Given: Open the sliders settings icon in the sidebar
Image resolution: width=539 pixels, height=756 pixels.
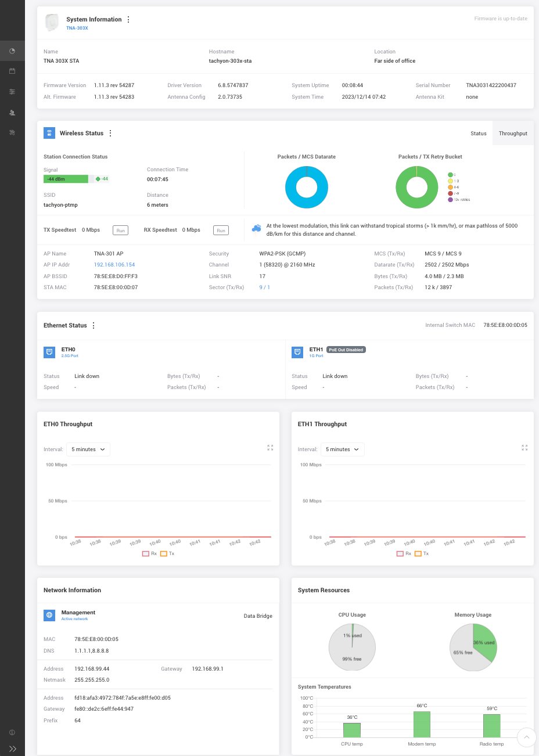Looking at the screenshot, I should tap(12, 92).
